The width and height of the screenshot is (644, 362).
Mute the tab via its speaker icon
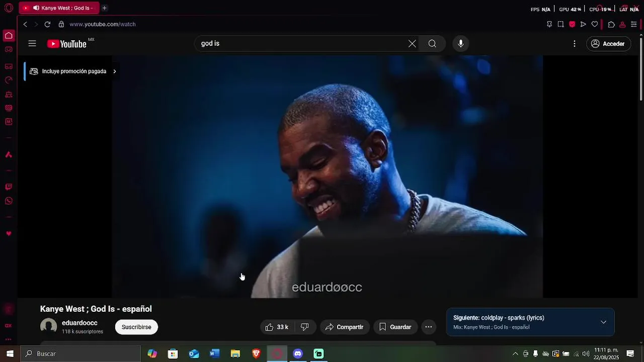coord(36,8)
